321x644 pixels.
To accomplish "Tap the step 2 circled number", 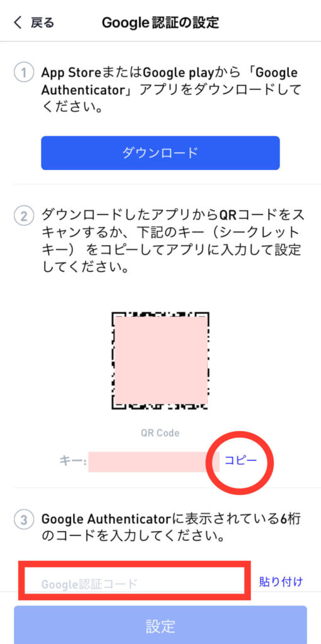I will 23,216.
